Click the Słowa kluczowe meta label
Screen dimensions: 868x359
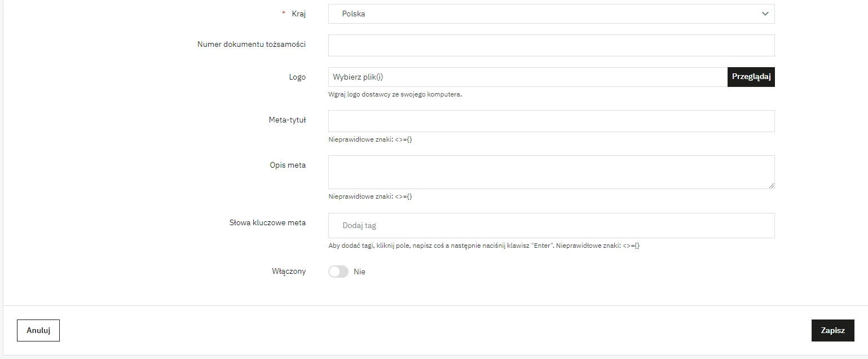[x=267, y=222]
